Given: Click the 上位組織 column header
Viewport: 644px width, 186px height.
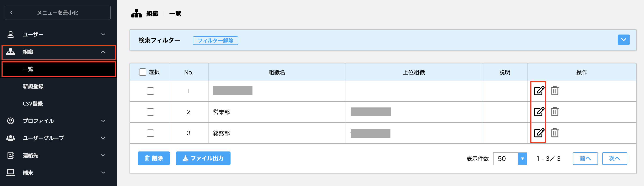Looking at the screenshot, I should coord(413,73).
